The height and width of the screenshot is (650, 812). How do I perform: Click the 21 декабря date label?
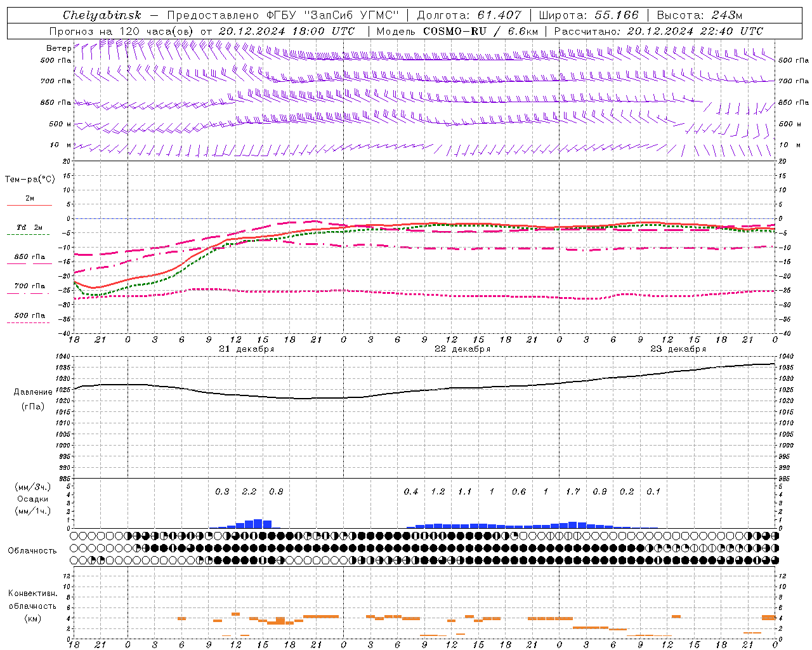click(x=247, y=349)
